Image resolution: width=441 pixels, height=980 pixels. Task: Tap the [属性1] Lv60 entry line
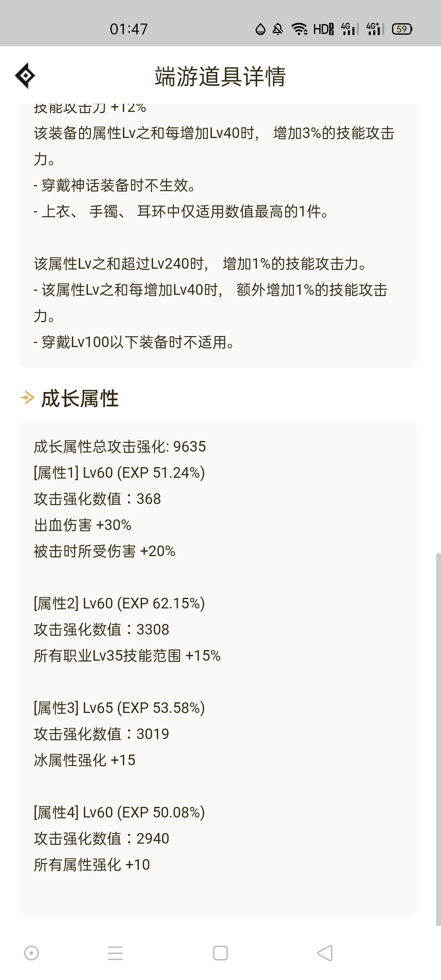[119, 473]
